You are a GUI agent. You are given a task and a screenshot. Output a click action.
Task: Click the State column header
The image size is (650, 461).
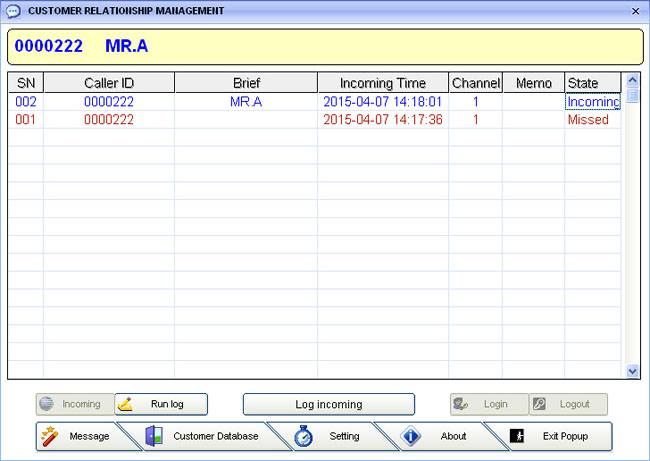[x=583, y=83]
